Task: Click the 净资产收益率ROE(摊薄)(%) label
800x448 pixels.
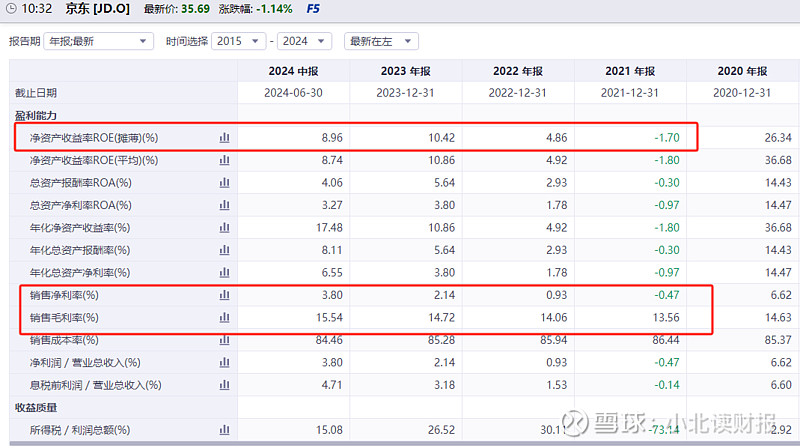Action: [x=94, y=138]
